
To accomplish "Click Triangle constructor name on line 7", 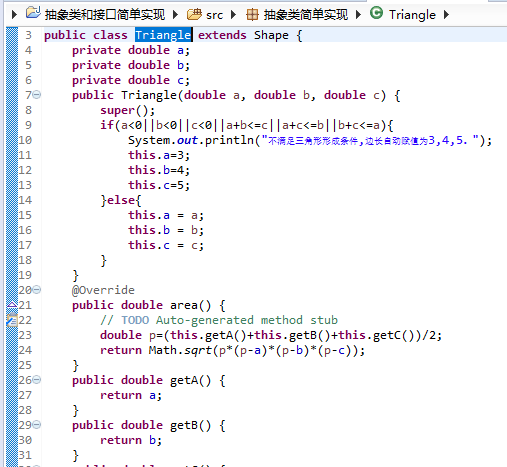I will (149, 95).
